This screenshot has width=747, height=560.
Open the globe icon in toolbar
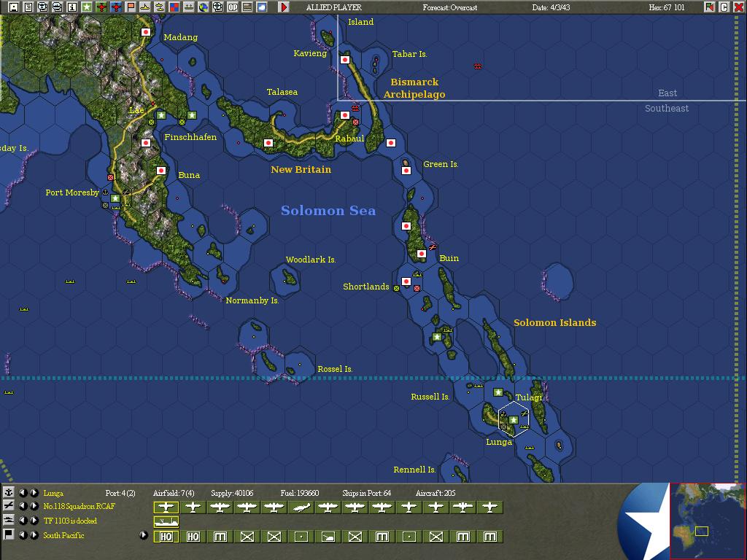[x=204, y=7]
